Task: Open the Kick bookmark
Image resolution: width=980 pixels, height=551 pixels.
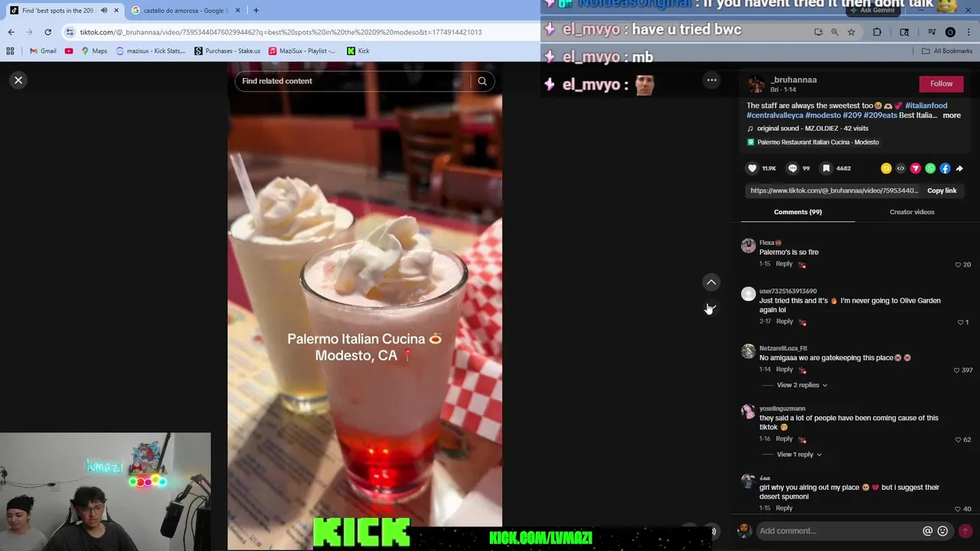Action: coord(358,51)
